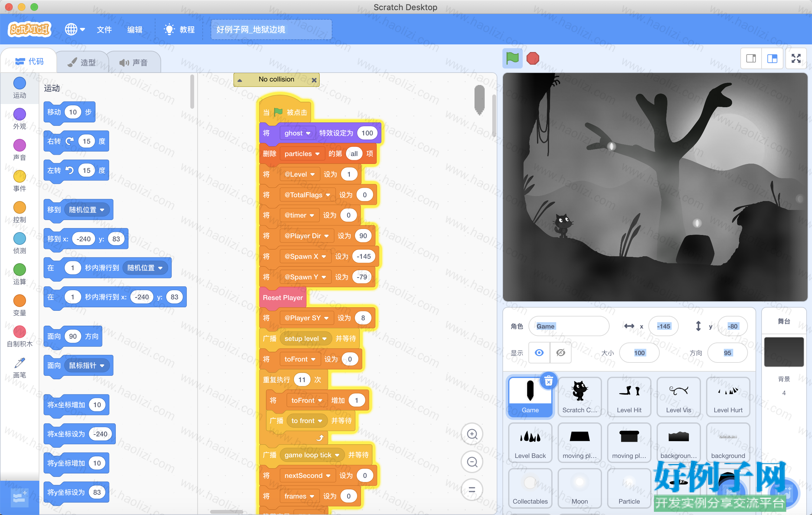This screenshot has width=812, height=515.
Task: Collapse the No collision comment arrow
Action: coord(240,80)
